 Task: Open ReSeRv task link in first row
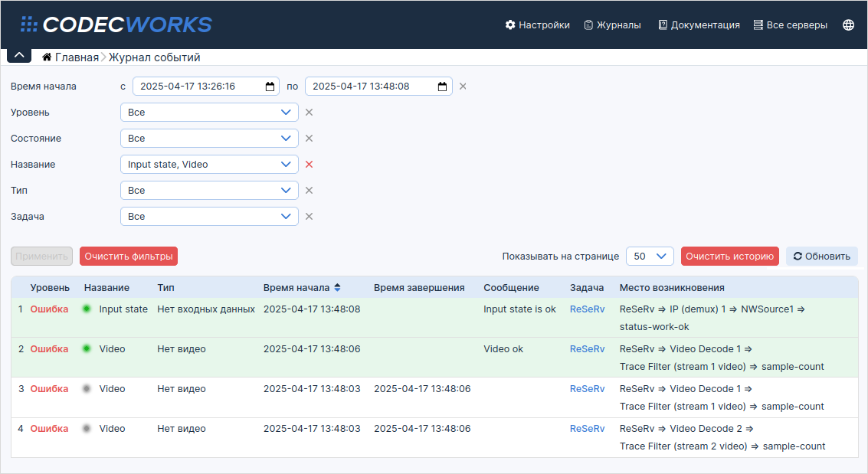[587, 309]
